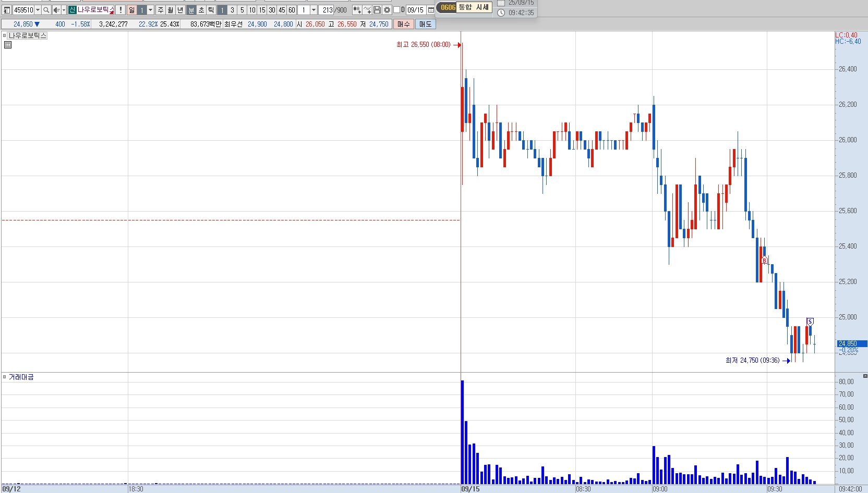Click the exclamation mark info icon
Viewport: 868px width, 493px height.
pyautogui.click(x=120, y=10)
